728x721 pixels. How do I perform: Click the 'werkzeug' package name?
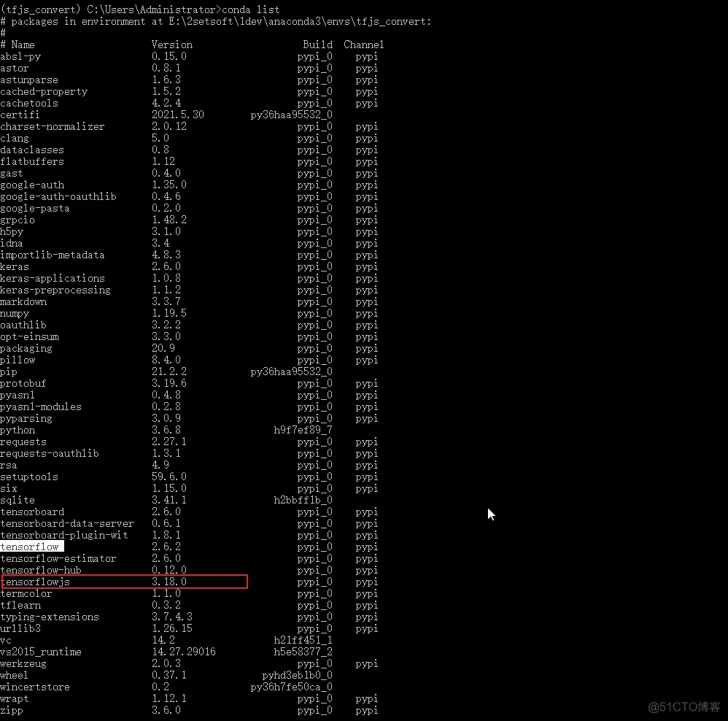pyautogui.click(x=23, y=664)
